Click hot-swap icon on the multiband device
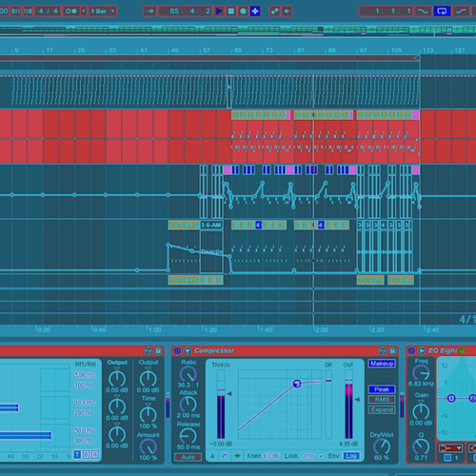This screenshot has width=476, height=476. click(148, 350)
